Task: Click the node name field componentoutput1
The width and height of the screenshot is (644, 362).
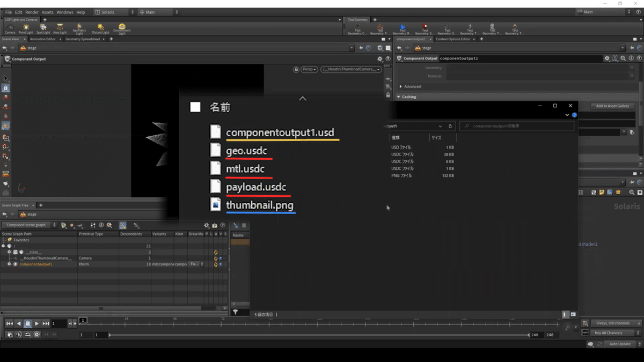Action: (x=520, y=58)
